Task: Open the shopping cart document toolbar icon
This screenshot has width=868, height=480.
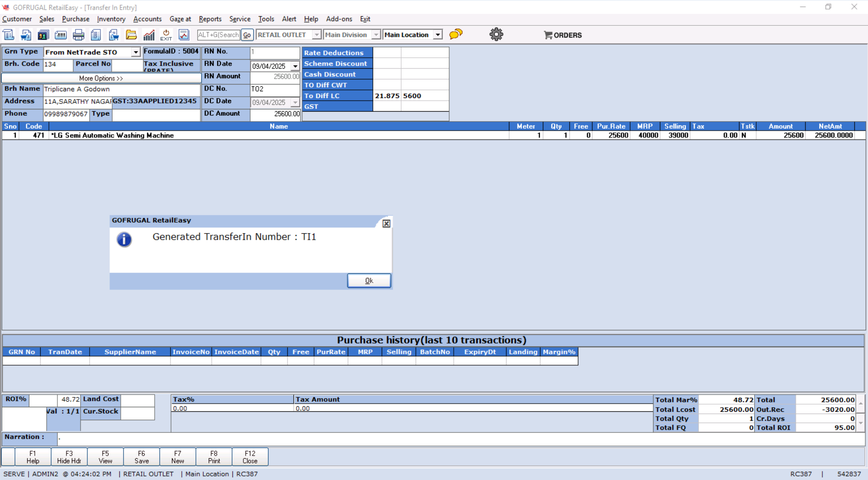Action: (x=26, y=35)
